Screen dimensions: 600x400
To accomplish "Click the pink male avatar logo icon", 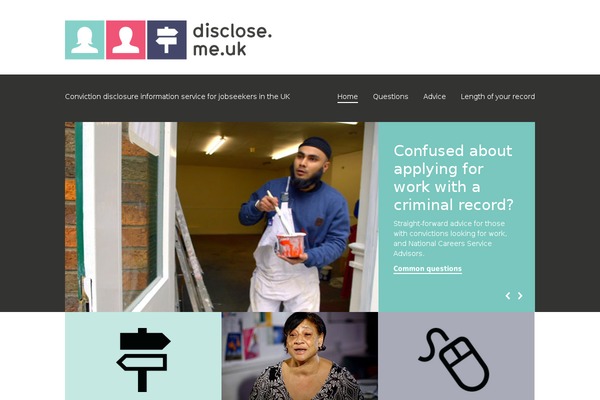I will pos(126,40).
